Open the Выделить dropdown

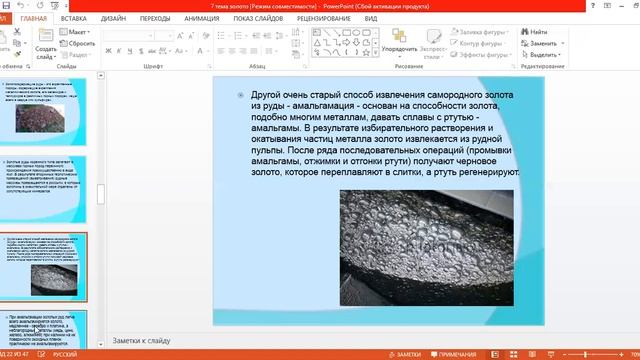(542, 55)
